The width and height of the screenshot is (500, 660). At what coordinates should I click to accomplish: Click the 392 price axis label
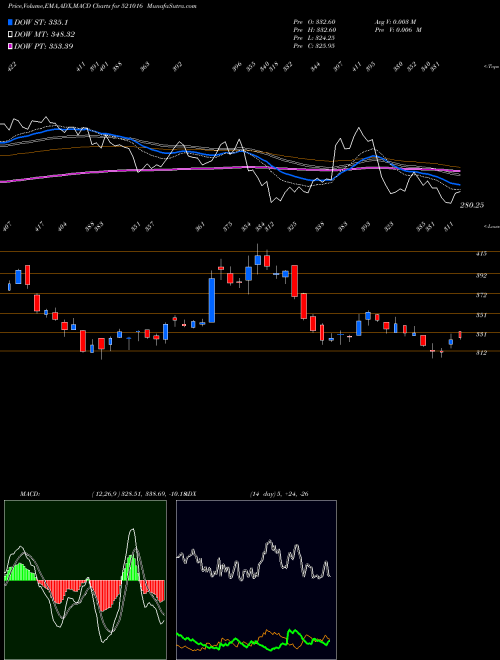coord(481,275)
